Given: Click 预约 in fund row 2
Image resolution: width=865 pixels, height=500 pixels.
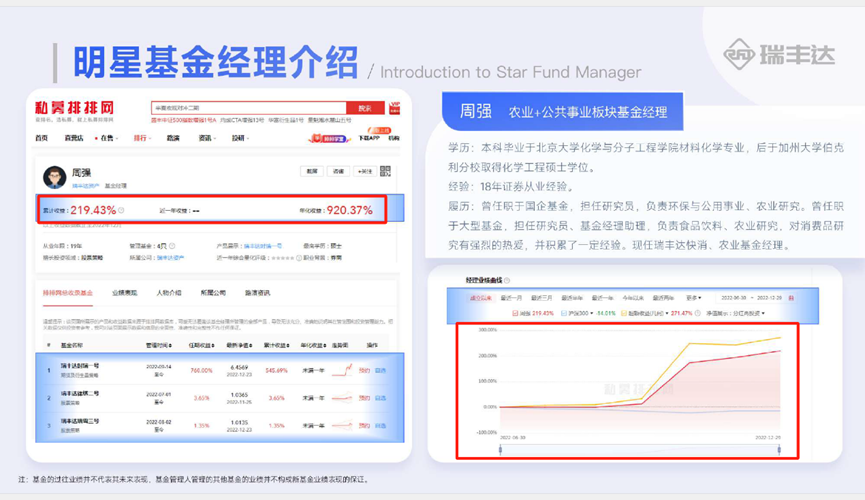Looking at the screenshot, I should [364, 398].
